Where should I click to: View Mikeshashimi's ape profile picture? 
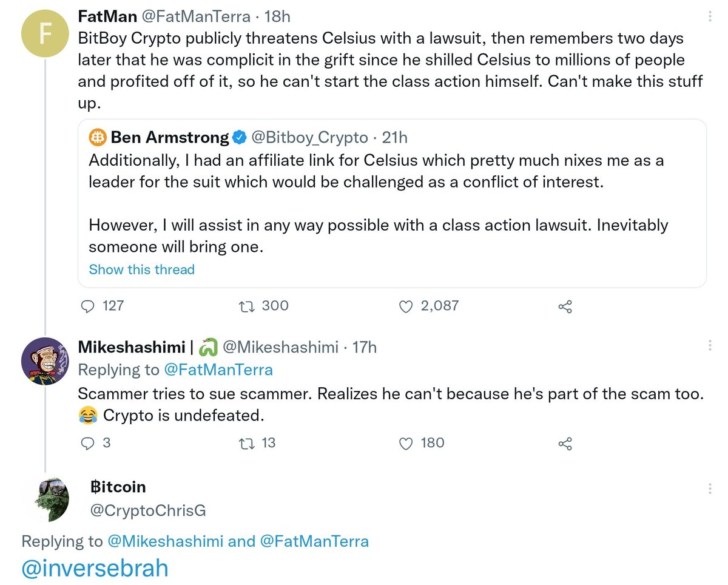tap(45, 361)
